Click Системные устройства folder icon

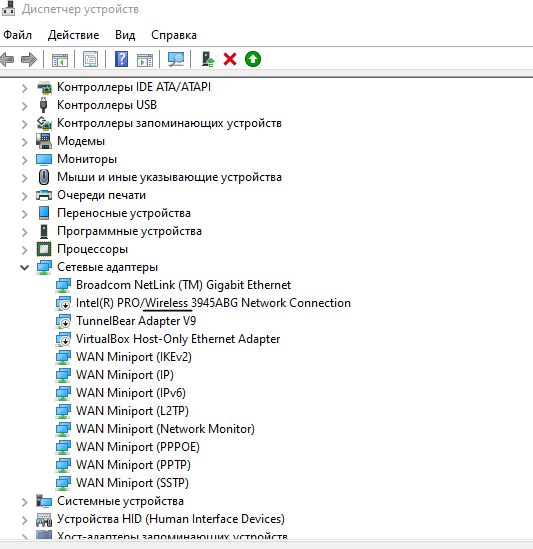pos(44,501)
